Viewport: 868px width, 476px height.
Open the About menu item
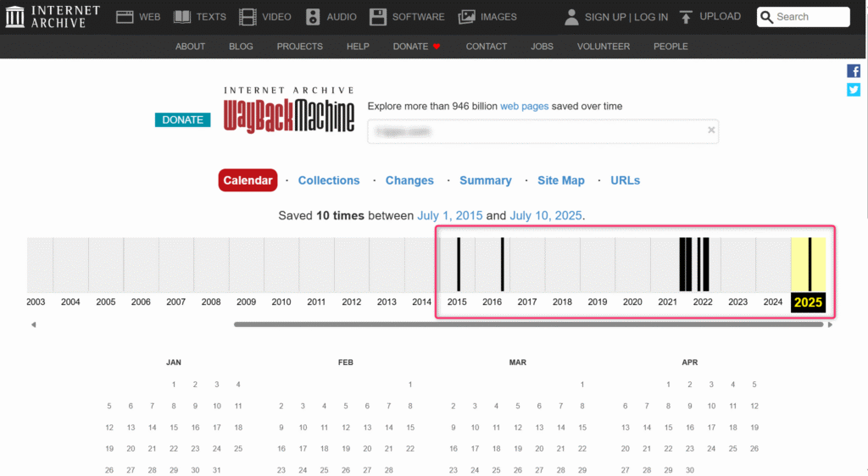click(191, 47)
